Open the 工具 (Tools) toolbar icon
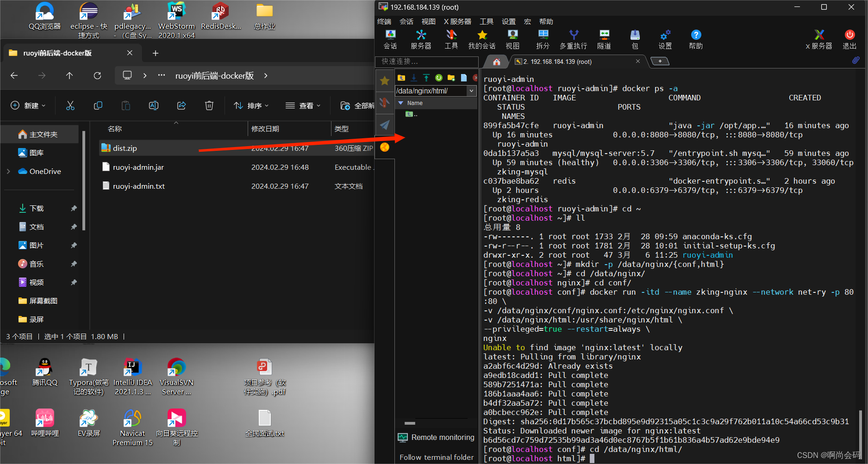The width and height of the screenshot is (868, 464). (451, 39)
